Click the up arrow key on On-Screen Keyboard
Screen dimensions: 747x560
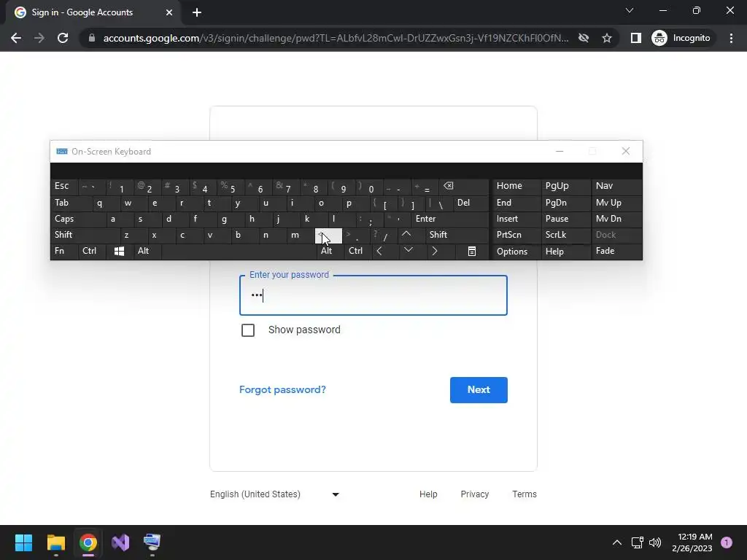pyautogui.click(x=406, y=235)
